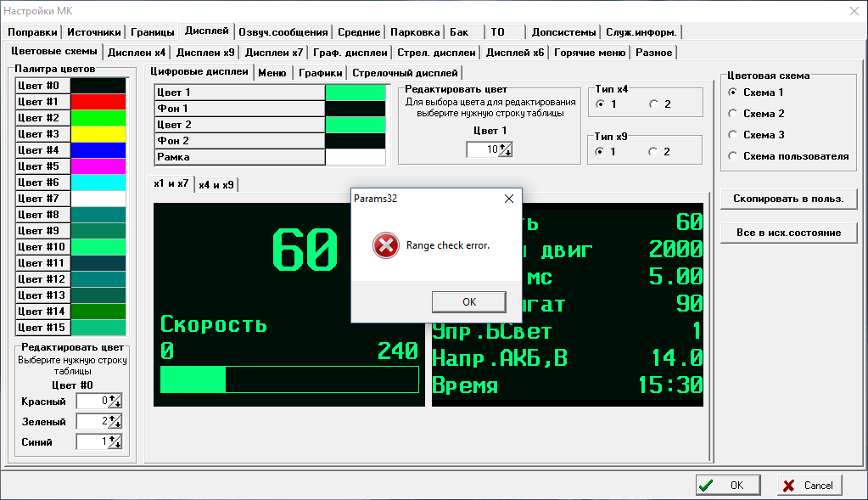The height and width of the screenshot is (500, 868).
Task: Click the Красный spinner arrows
Action: 115,401
